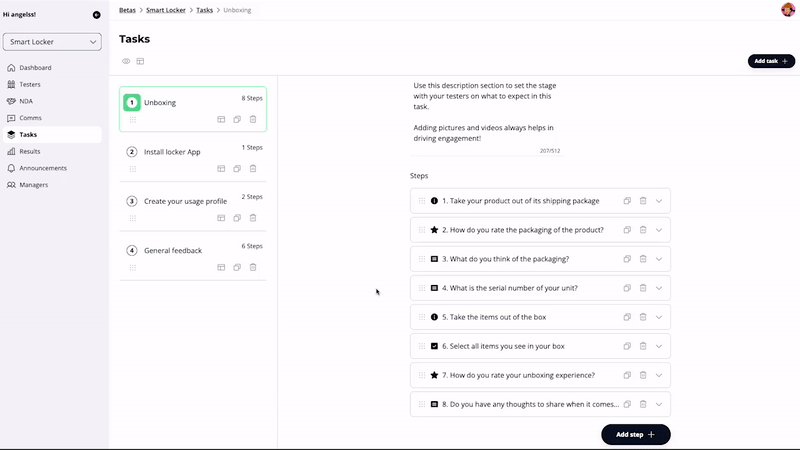Open the Smart Locker project dropdown
The image size is (800, 450).
52,42
